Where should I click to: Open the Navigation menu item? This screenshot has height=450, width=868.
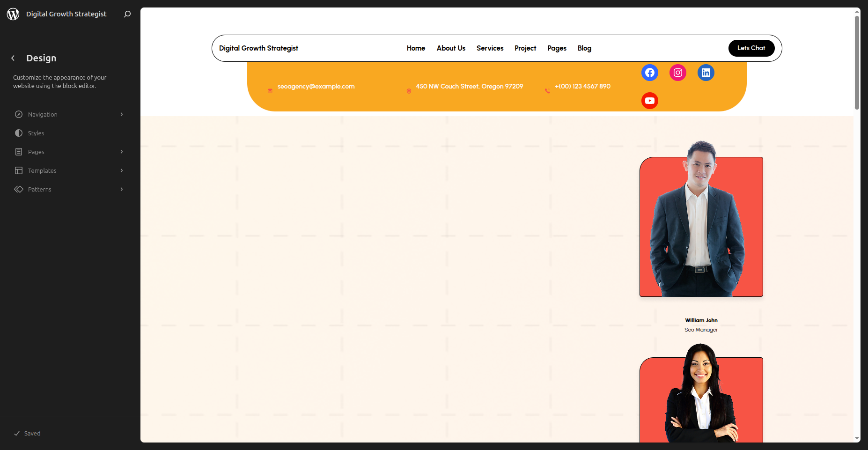[69, 114]
